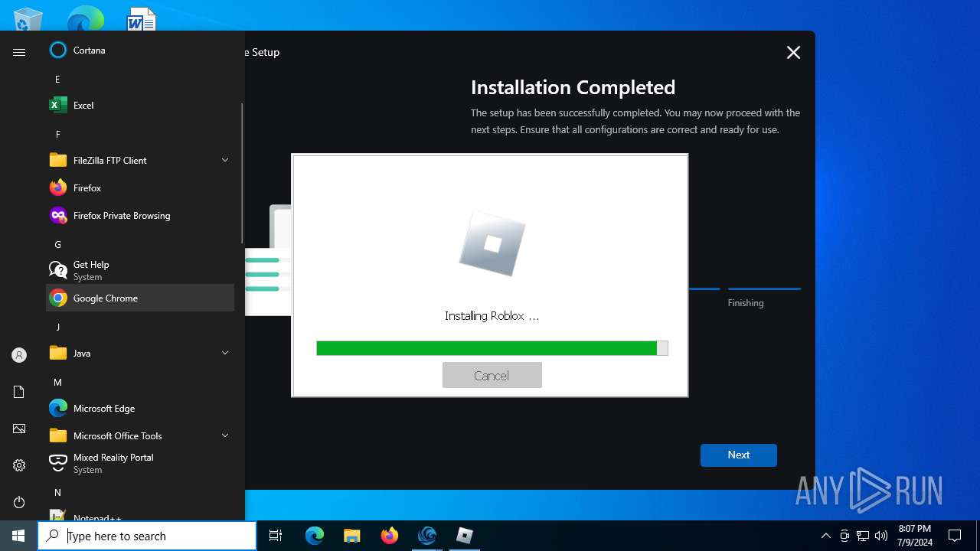Image resolution: width=980 pixels, height=551 pixels.
Task: Click Next in the setup window
Action: click(x=739, y=455)
